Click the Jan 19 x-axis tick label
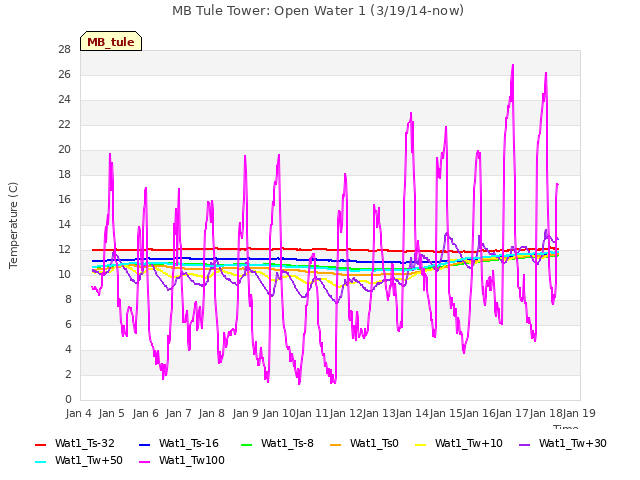Viewport: 640px width, 480px height. click(579, 413)
